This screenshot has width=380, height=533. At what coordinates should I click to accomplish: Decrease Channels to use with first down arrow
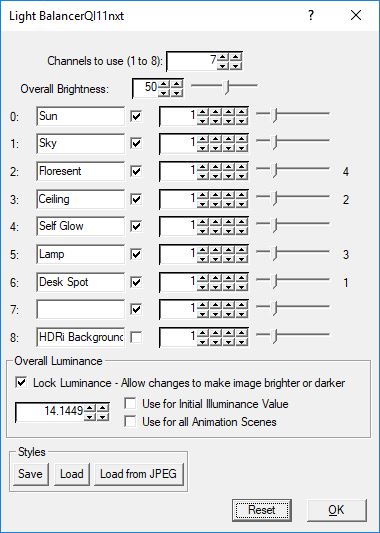coord(223,66)
